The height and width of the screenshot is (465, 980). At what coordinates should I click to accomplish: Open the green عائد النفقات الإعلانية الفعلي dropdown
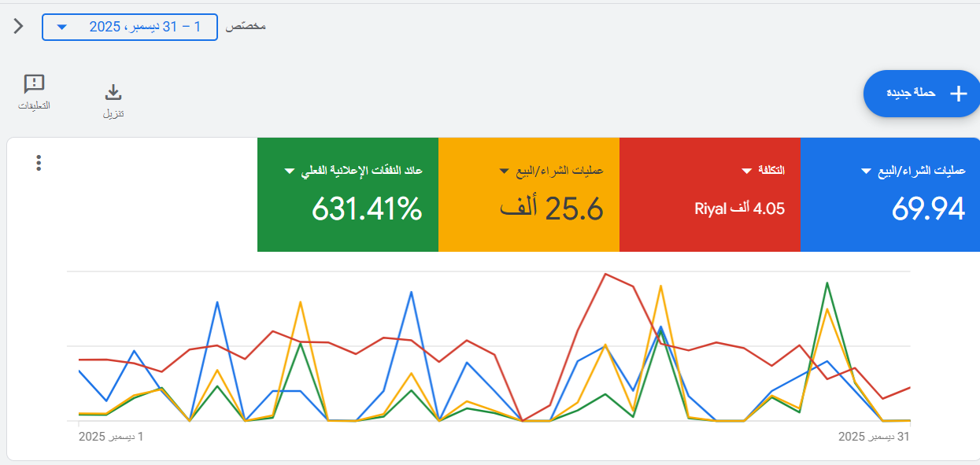(x=290, y=171)
